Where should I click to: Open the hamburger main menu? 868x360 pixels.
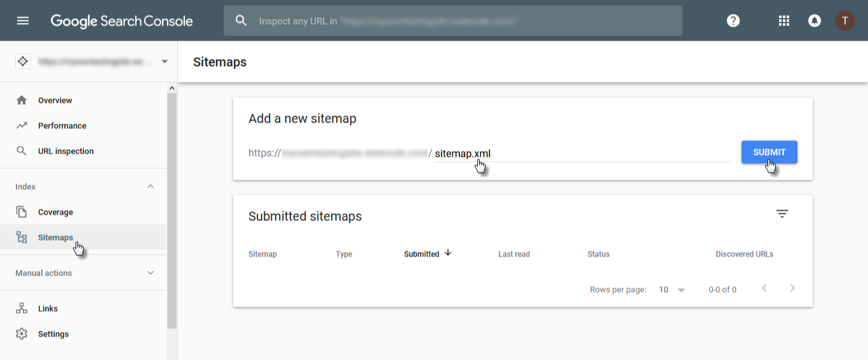23,21
